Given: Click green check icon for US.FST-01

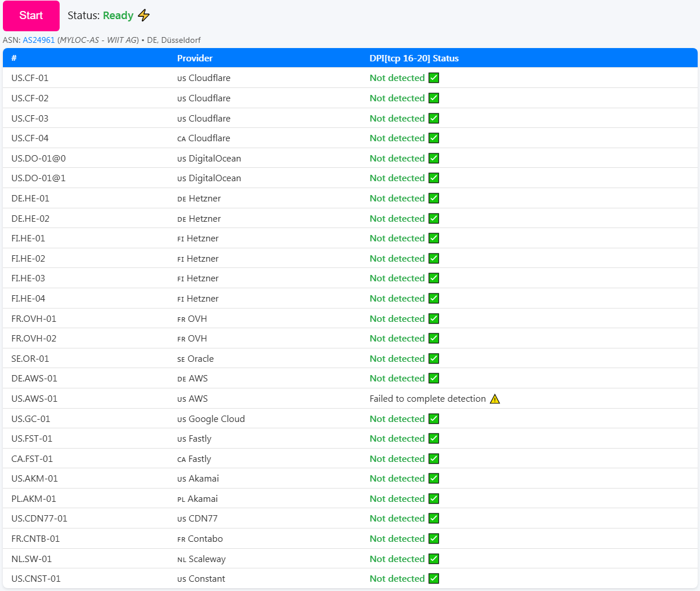Looking at the screenshot, I should point(434,438).
